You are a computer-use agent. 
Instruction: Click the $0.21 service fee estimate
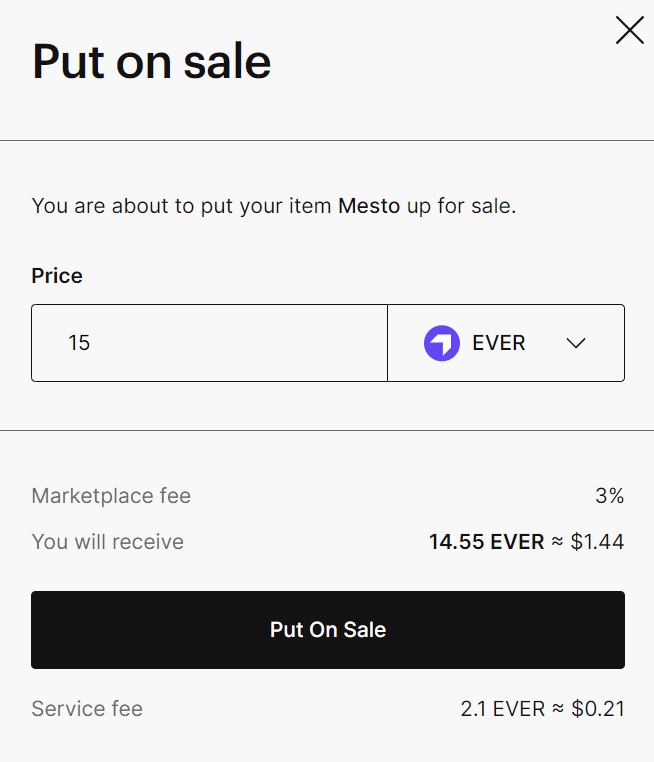(x=598, y=709)
